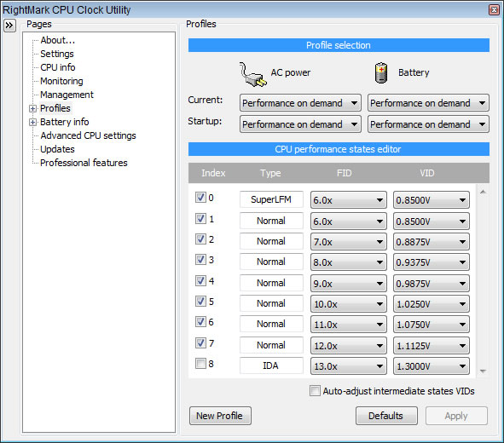Open the Settings page
The image size is (504, 443).
coord(57,54)
